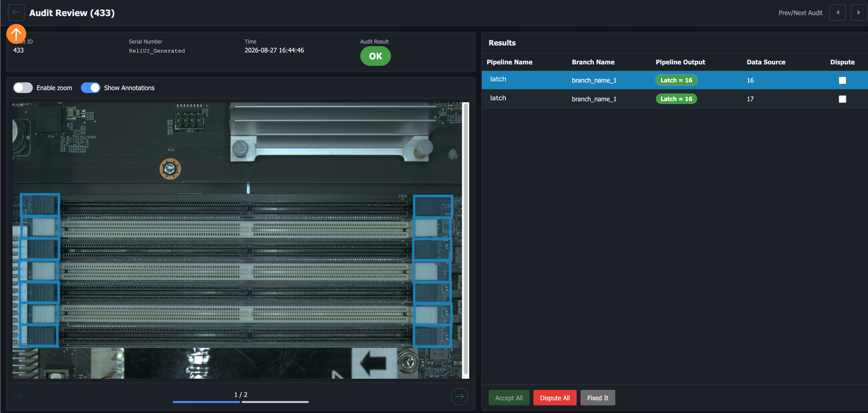Click the Pipeline Name column header
Image resolution: width=868 pixels, height=413 pixels.
pyautogui.click(x=510, y=62)
